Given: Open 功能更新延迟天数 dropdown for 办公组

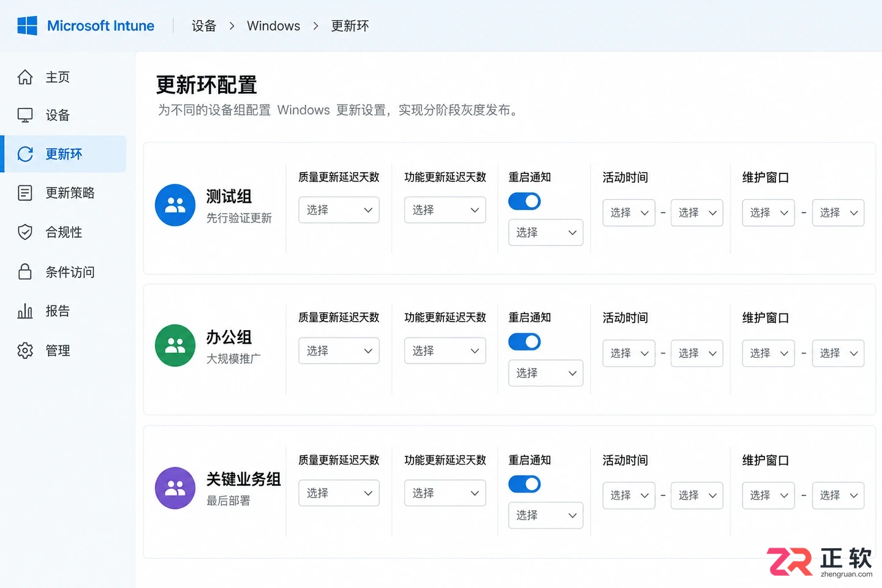Looking at the screenshot, I should point(445,351).
